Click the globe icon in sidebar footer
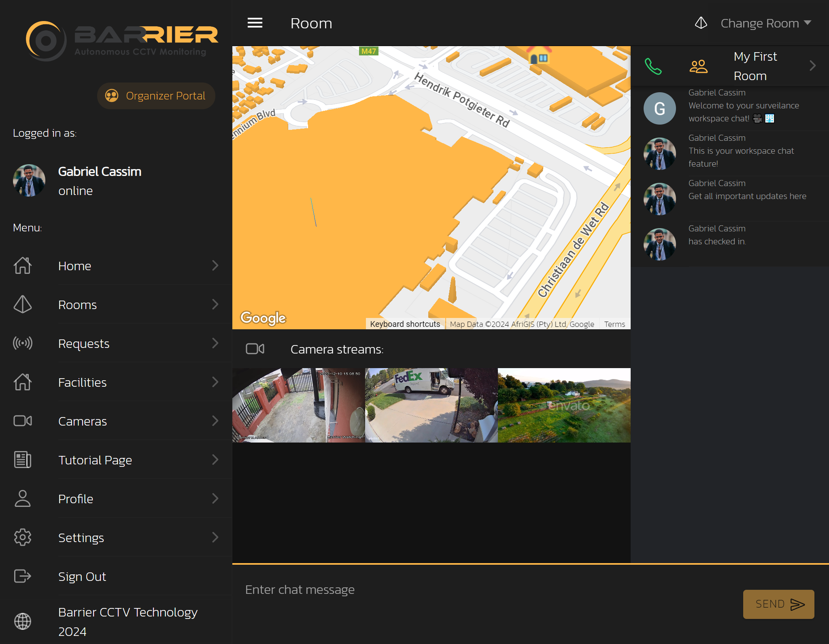829x644 pixels. pyautogui.click(x=23, y=621)
